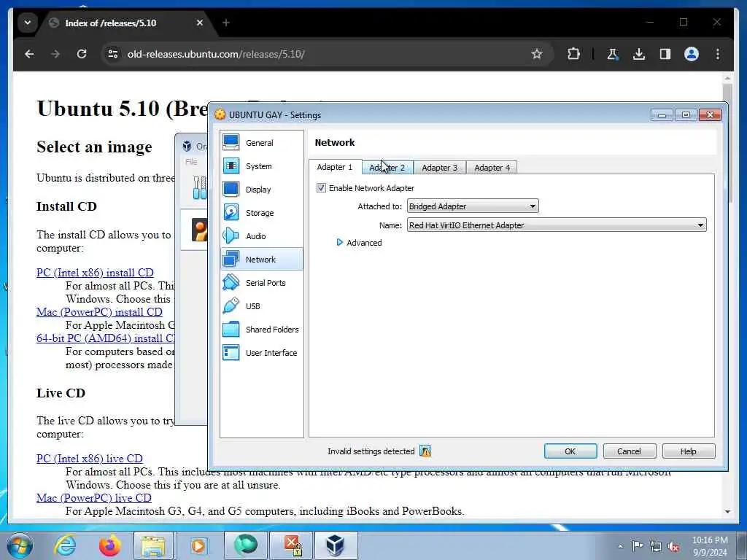
Task: Reload the Ubuntu releases page
Action: (x=82, y=54)
